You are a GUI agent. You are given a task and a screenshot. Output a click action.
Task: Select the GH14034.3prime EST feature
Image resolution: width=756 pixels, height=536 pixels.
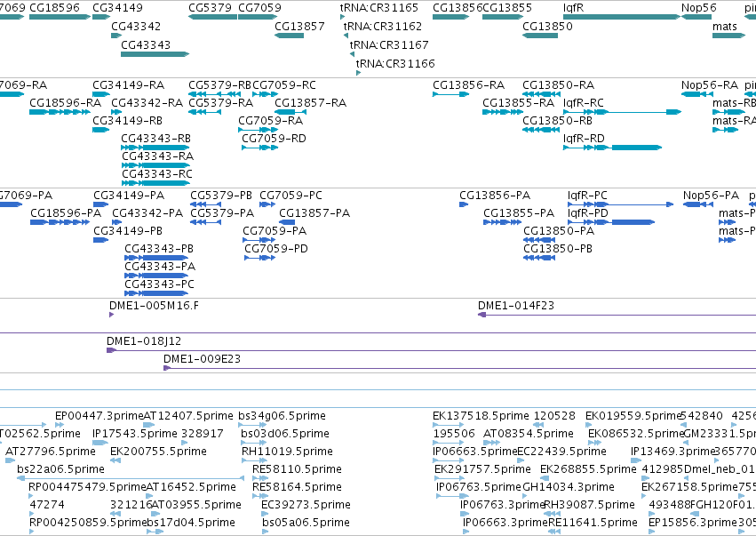(526, 496)
